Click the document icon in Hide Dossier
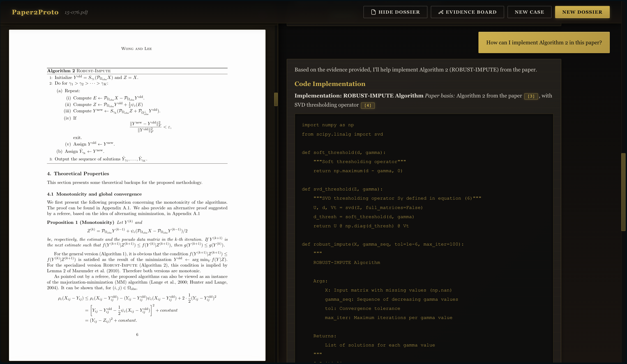Screen dimensions: 627x364 pyautogui.click(x=373, y=12)
